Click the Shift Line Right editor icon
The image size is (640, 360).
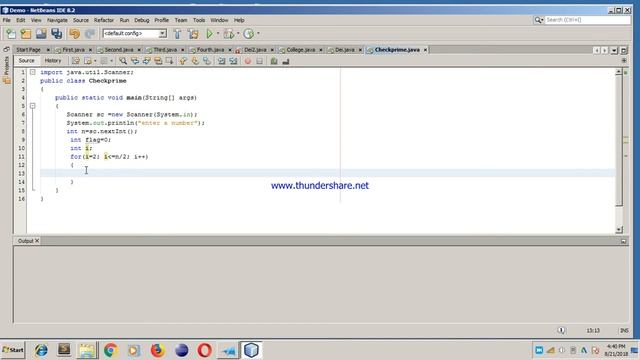pyautogui.click(x=233, y=61)
